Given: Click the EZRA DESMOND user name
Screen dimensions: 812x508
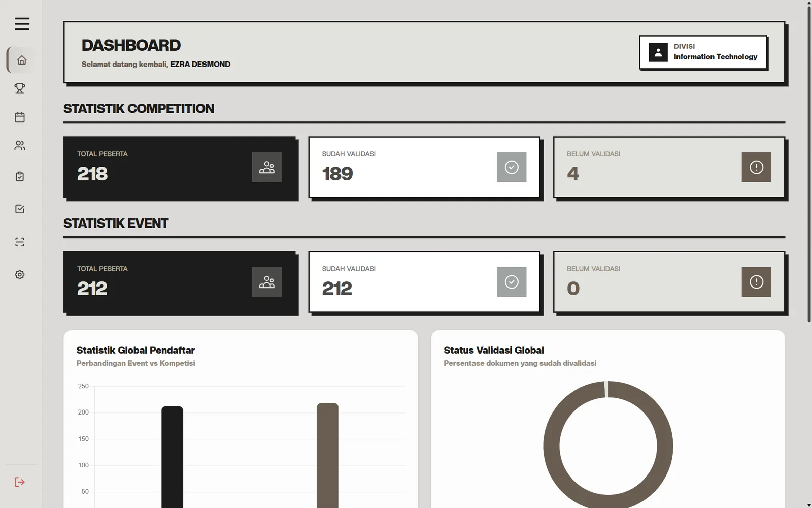Looking at the screenshot, I should (x=200, y=64).
